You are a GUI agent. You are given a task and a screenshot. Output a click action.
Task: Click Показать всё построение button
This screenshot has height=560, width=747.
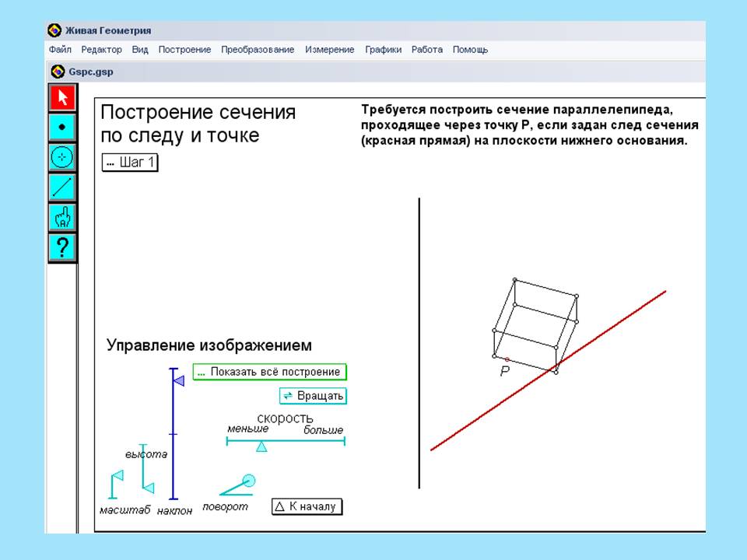(269, 373)
